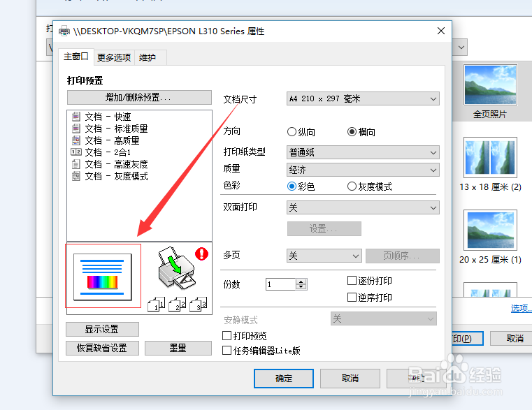The image size is (532, 410).
Task: Select the '文档 - 高质量' preset icon
Action: (76, 140)
